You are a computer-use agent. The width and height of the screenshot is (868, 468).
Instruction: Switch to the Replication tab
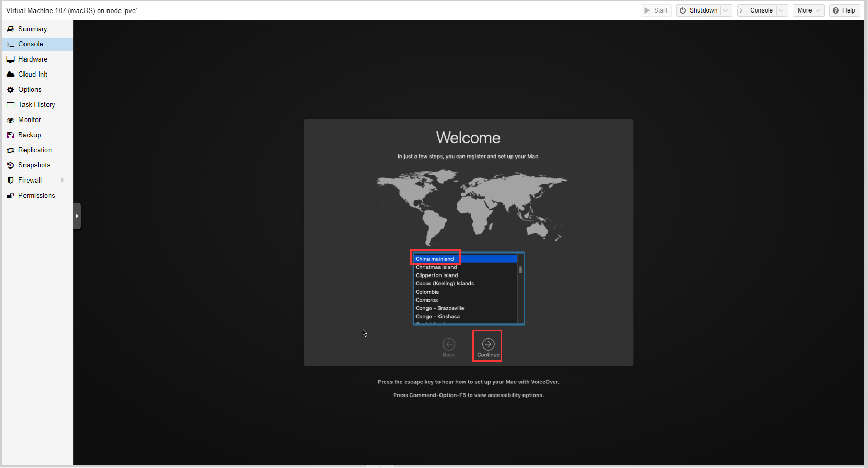[35, 150]
